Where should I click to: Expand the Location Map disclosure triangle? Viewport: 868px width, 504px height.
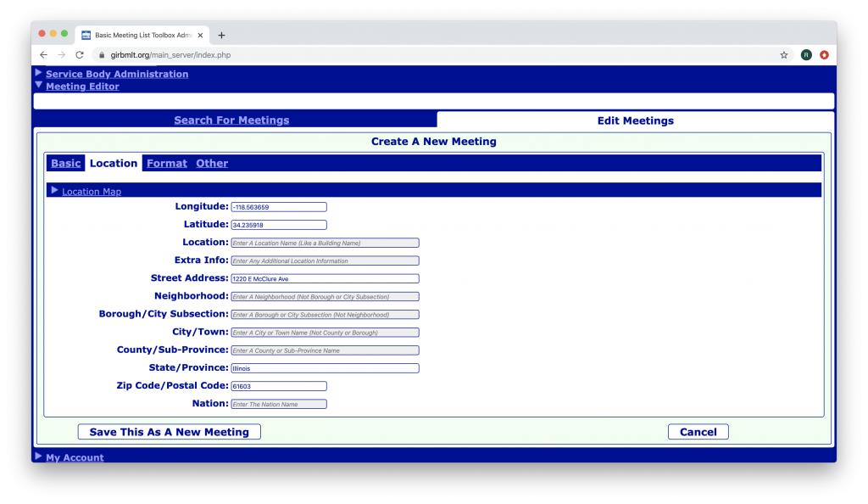tap(54, 190)
